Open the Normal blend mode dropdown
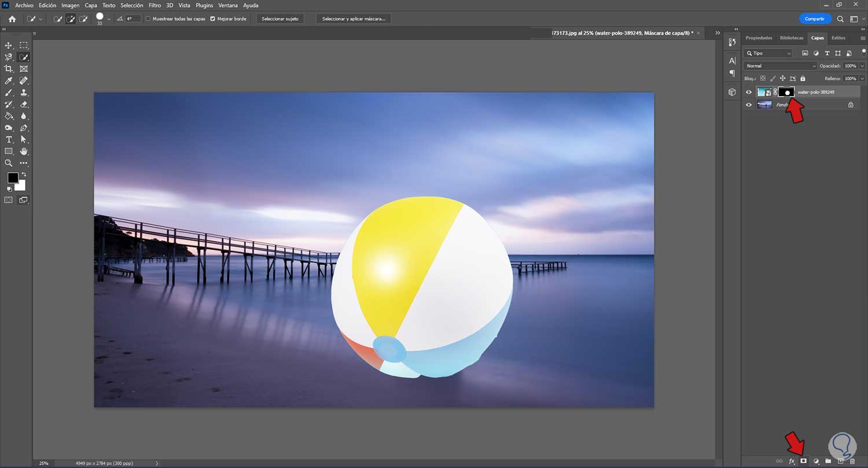The height and width of the screenshot is (468, 868). (x=781, y=66)
